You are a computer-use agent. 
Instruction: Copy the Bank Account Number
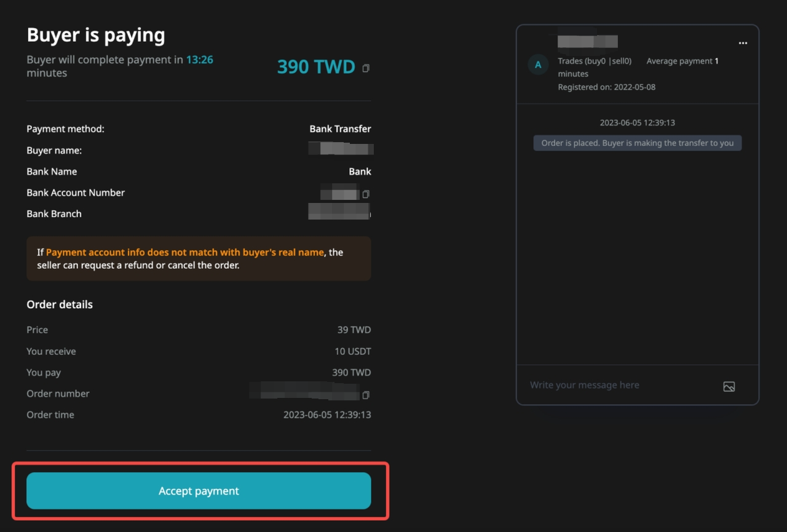pyautogui.click(x=366, y=194)
